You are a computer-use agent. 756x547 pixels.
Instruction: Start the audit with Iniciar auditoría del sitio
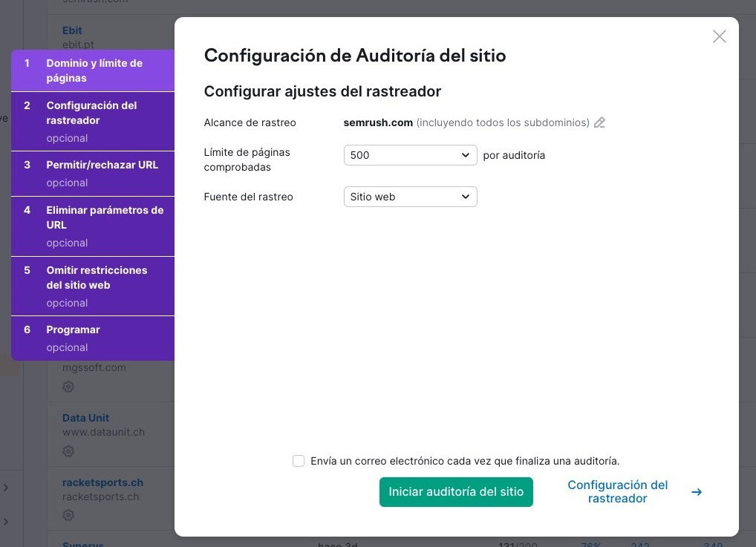[x=456, y=491]
